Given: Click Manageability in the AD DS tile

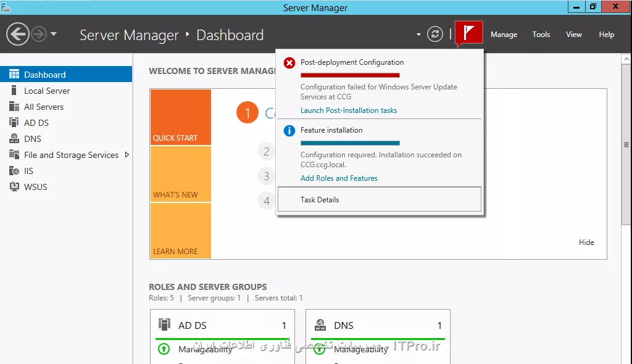Looking at the screenshot, I should pyautogui.click(x=206, y=349).
